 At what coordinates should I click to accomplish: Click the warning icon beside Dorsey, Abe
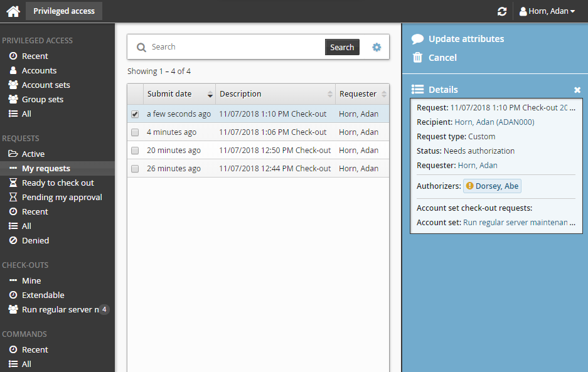(469, 186)
